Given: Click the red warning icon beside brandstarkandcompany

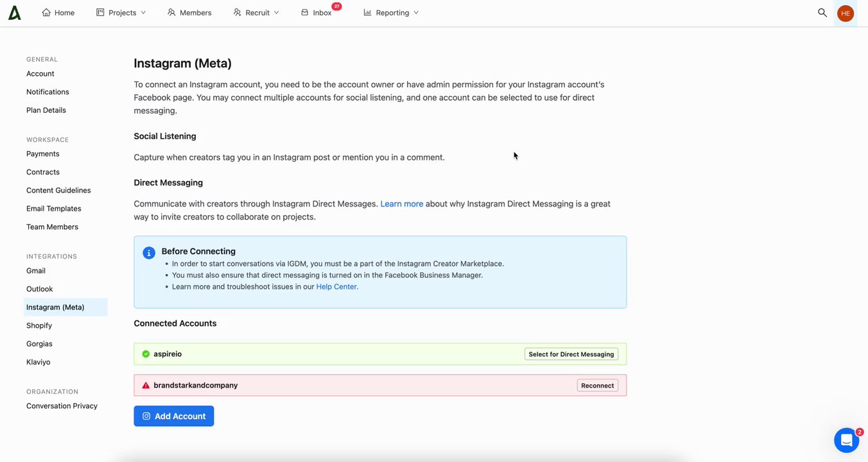Looking at the screenshot, I should 146,386.
